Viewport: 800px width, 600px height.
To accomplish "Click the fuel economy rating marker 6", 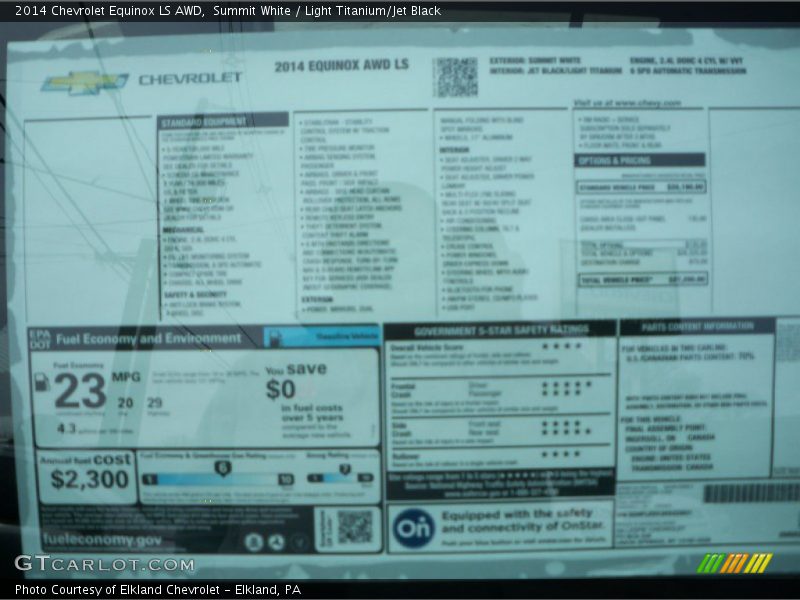I will tap(223, 468).
